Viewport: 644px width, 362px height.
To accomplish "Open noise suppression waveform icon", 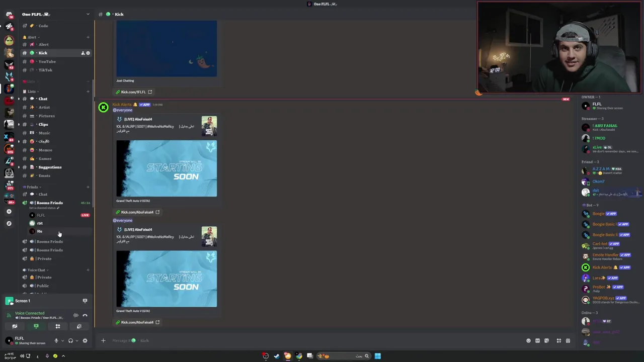I will pyautogui.click(x=75, y=315).
